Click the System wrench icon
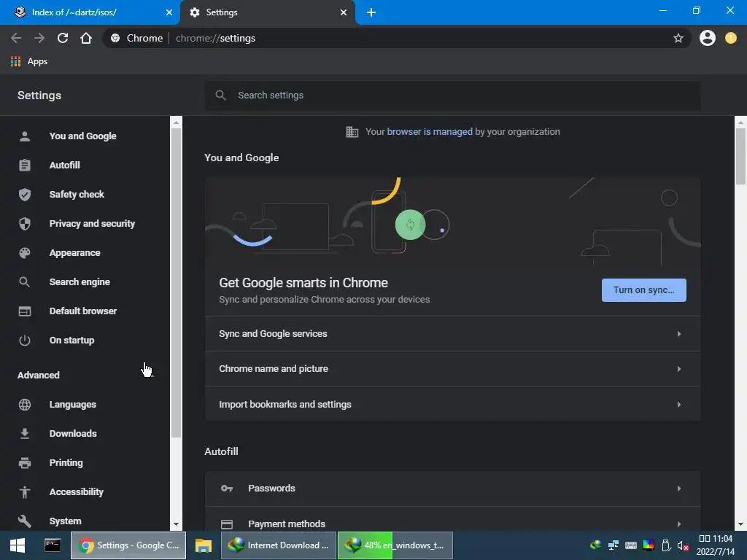Image resolution: width=747 pixels, height=560 pixels. click(25, 521)
